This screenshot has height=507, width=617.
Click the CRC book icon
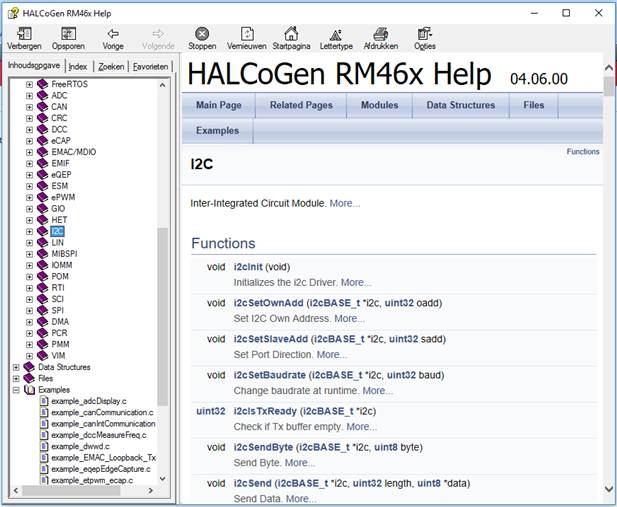click(x=42, y=118)
